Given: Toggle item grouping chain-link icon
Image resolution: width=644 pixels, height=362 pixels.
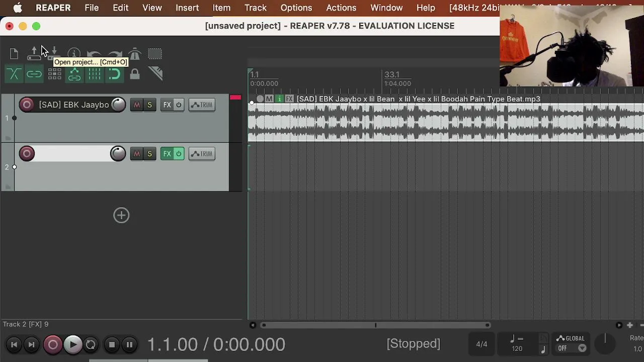Looking at the screenshot, I should 34,74.
